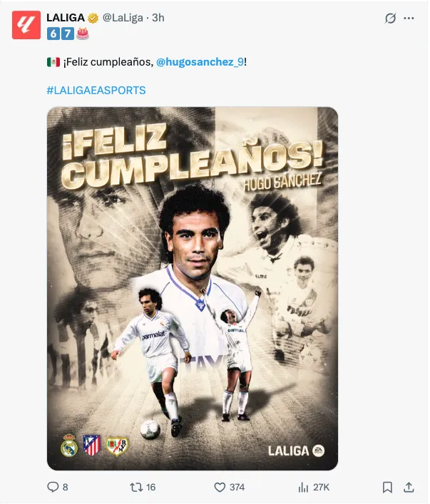The width and height of the screenshot is (430, 504).
Task: Click the 374 likes count
Action: coord(237,488)
